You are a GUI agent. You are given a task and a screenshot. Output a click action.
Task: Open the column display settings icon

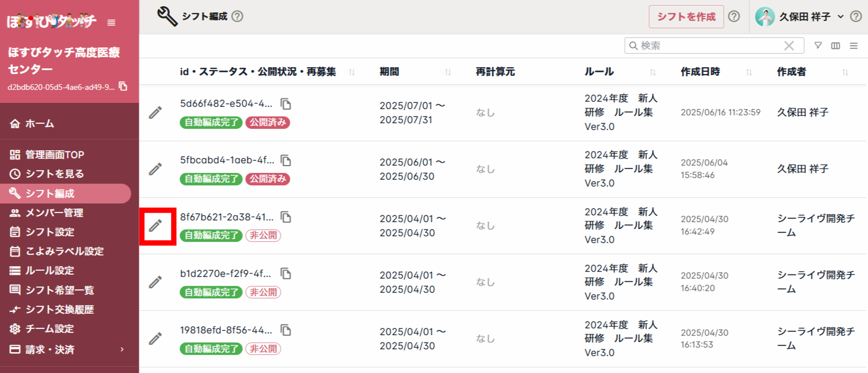coord(835,46)
